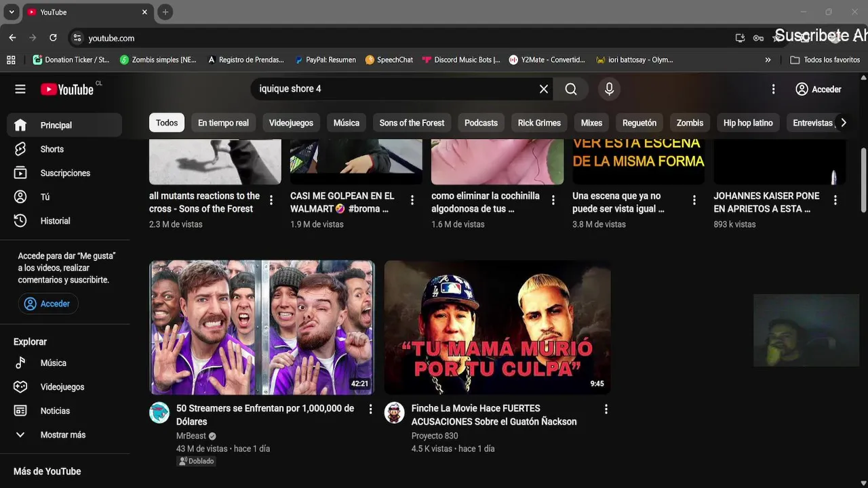Open options for cochinilla algodonosa video
The image size is (868, 488).
(x=553, y=200)
